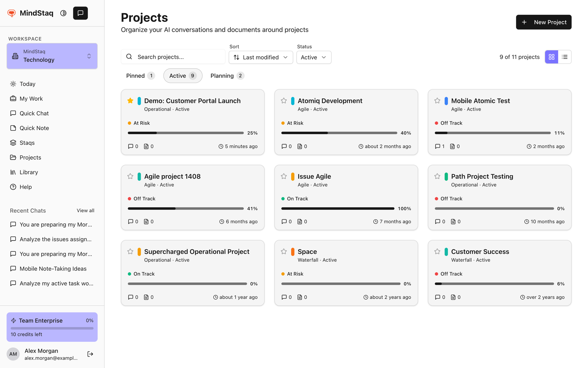This screenshot has width=588, height=368.
Task: Go to My Work
Action: [x=52, y=99]
